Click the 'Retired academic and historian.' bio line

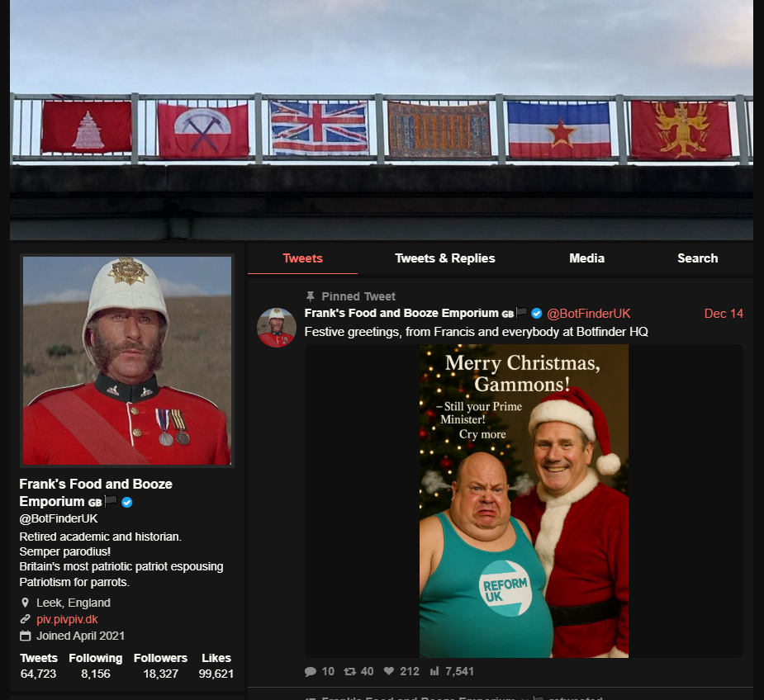coord(101,537)
